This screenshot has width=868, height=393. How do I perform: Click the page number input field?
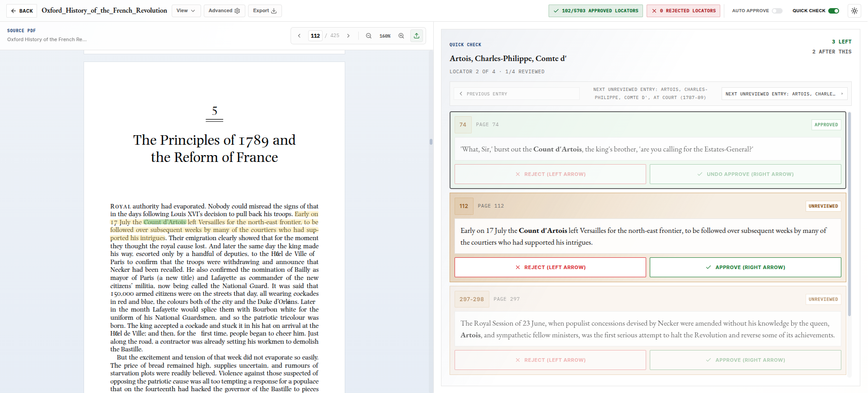tap(315, 36)
